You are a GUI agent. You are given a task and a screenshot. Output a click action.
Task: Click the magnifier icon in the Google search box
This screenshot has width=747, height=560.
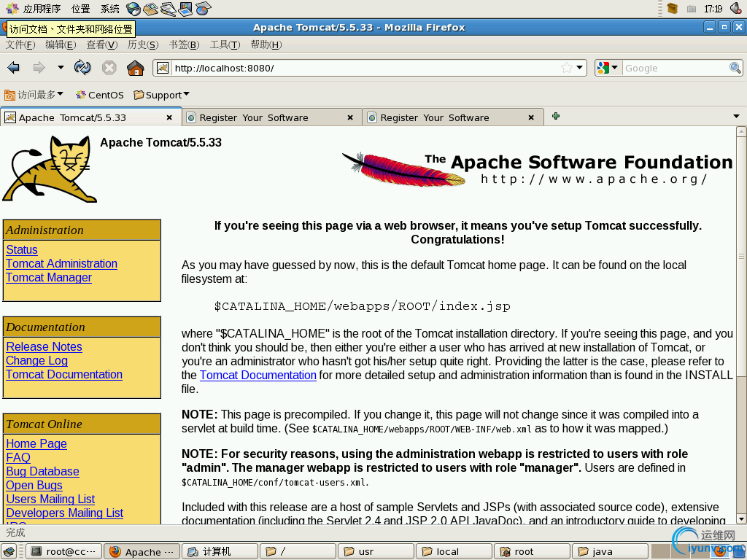(x=735, y=68)
